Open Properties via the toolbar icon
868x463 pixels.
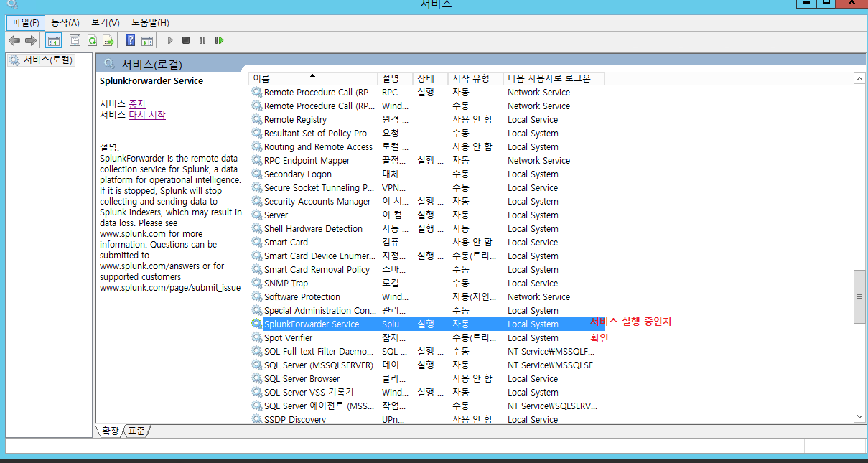pyautogui.click(x=75, y=40)
